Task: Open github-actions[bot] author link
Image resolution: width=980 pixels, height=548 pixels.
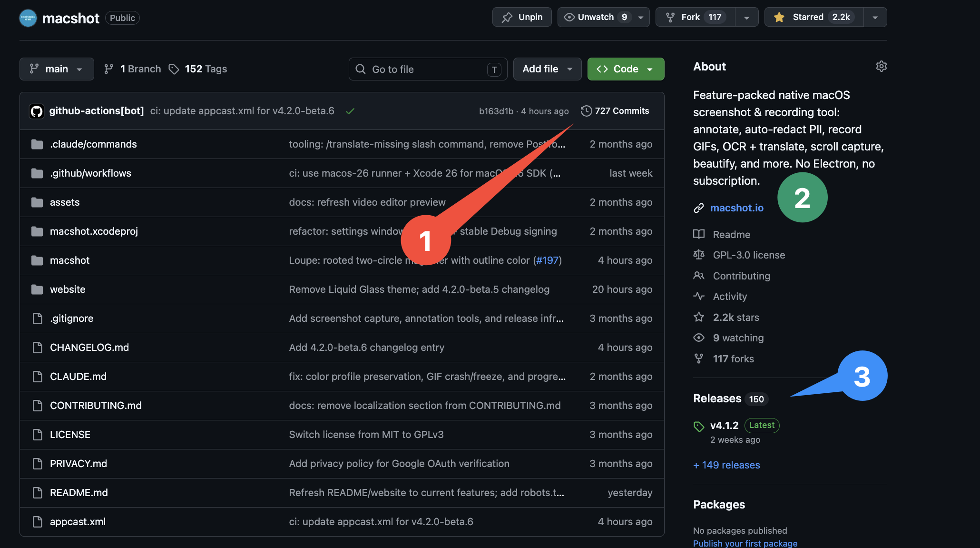Action: 97,111
